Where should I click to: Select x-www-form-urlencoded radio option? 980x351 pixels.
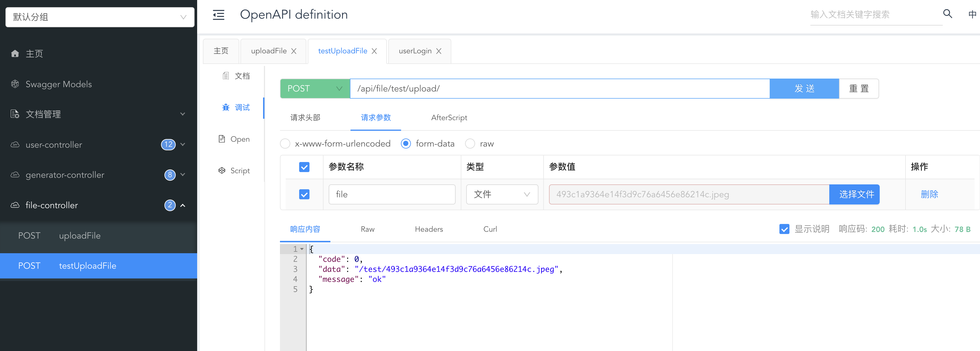[285, 143]
